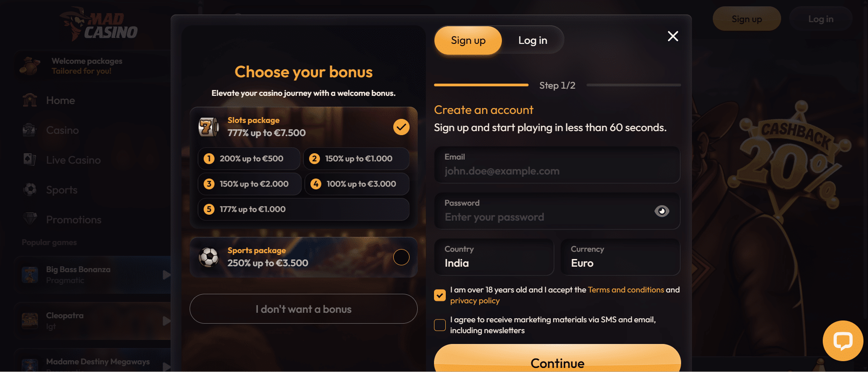868x372 pixels.
Task: Select the Sign up tab in dialog
Action: coord(468,41)
